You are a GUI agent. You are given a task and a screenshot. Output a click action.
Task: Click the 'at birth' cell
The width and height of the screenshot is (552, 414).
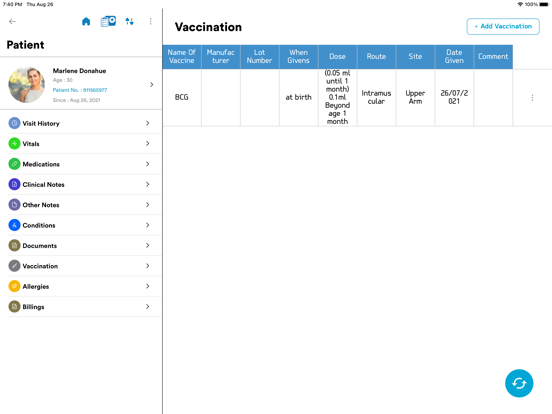point(299,98)
